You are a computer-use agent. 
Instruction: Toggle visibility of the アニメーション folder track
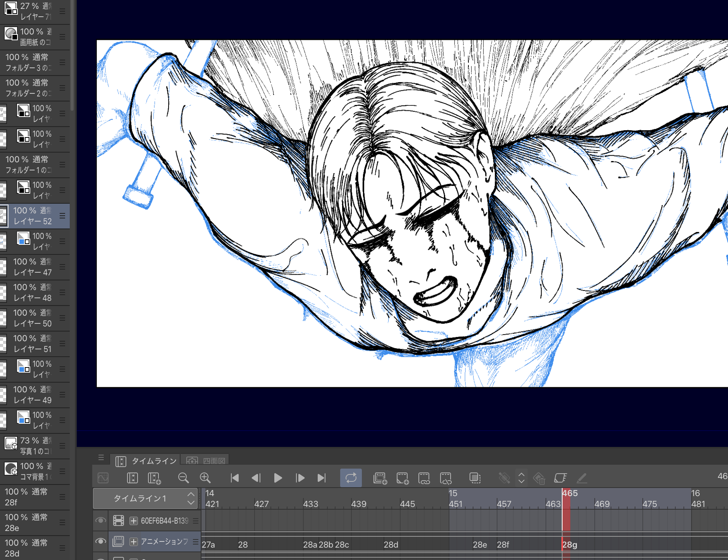[101, 541]
